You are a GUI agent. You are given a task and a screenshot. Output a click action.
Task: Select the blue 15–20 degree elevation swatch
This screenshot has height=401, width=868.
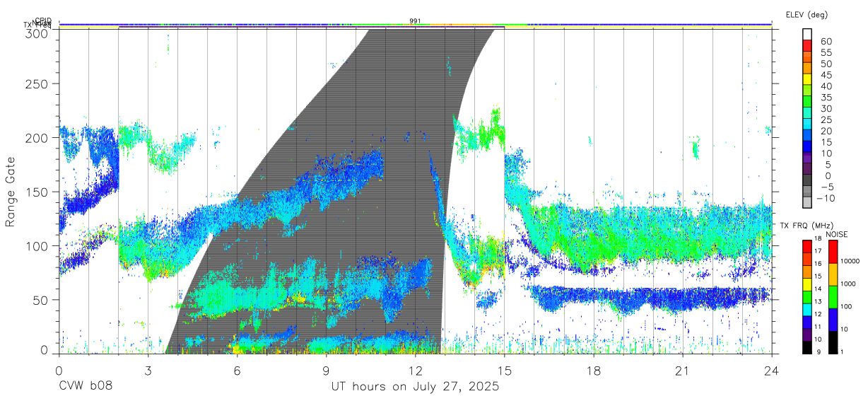(807, 136)
